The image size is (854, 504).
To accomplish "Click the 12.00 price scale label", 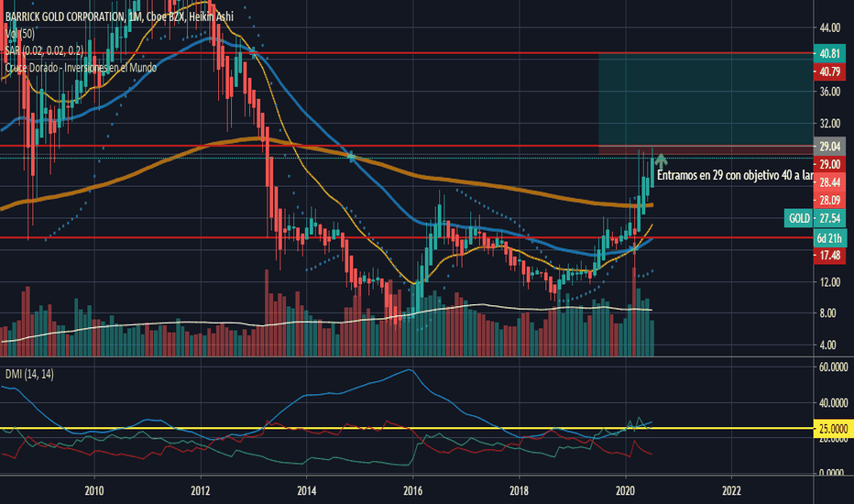I will (829, 281).
